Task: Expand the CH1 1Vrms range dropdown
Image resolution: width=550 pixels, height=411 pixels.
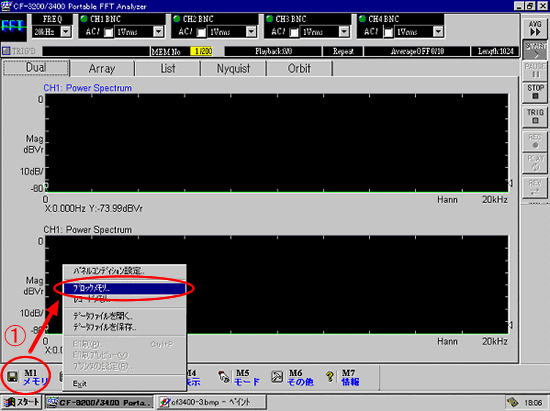Action: pyautogui.click(x=159, y=32)
